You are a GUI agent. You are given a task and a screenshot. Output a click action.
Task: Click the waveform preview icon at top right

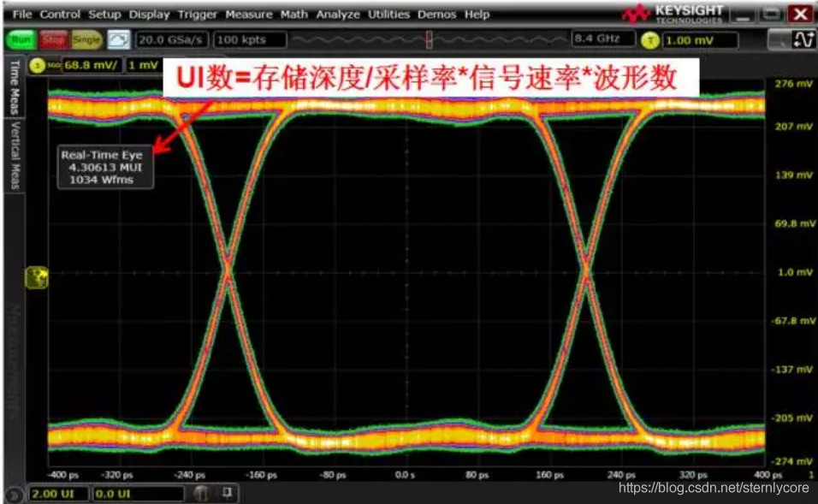(x=803, y=39)
